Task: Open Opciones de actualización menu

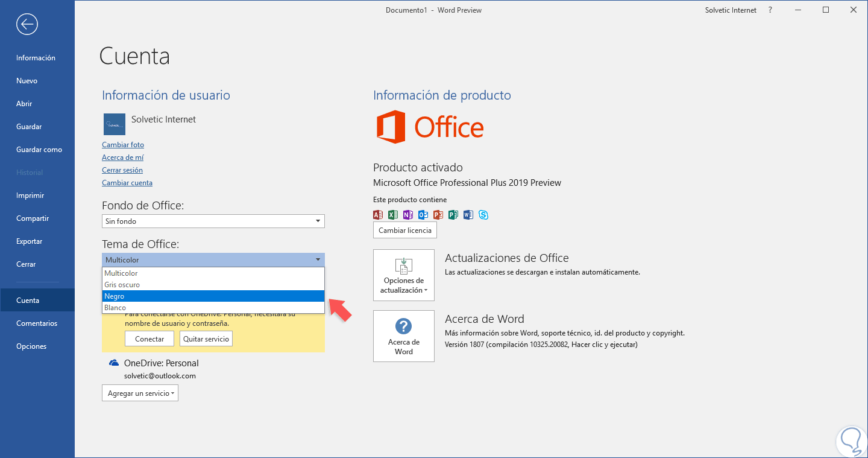Action: pos(404,275)
